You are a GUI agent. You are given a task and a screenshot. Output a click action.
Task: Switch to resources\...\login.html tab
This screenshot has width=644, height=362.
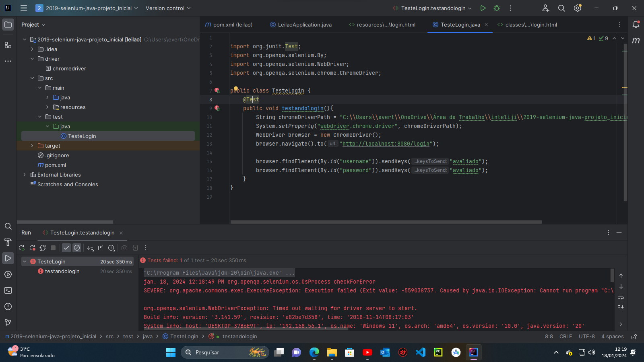pyautogui.click(x=382, y=25)
